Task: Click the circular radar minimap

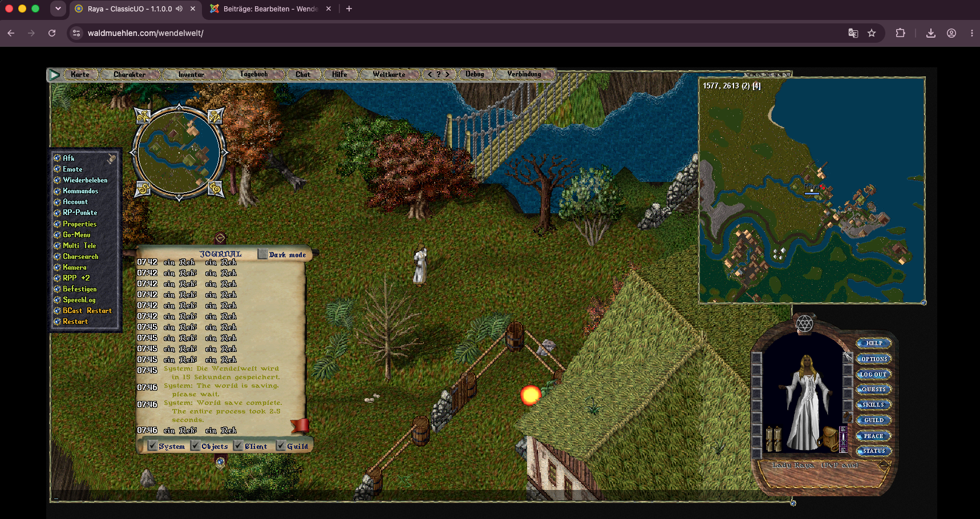Action: click(x=179, y=152)
